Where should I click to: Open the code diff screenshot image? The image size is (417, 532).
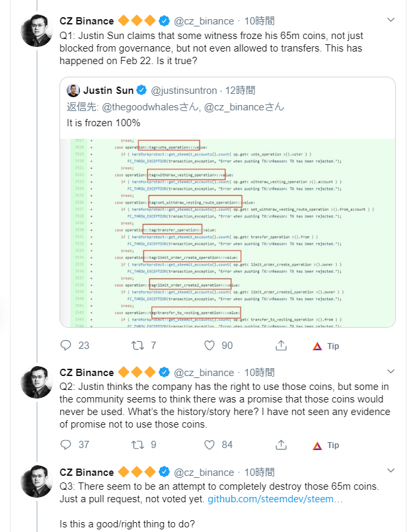227,233
